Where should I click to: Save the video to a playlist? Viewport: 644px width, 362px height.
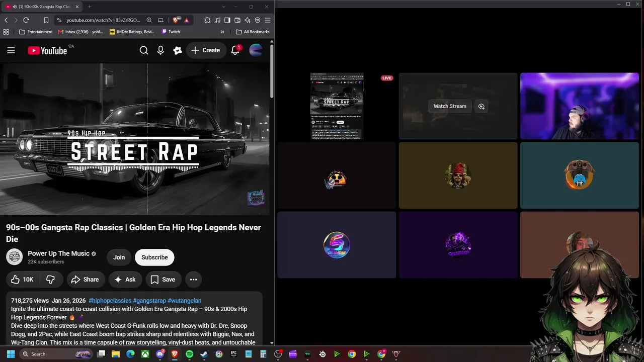(163, 280)
